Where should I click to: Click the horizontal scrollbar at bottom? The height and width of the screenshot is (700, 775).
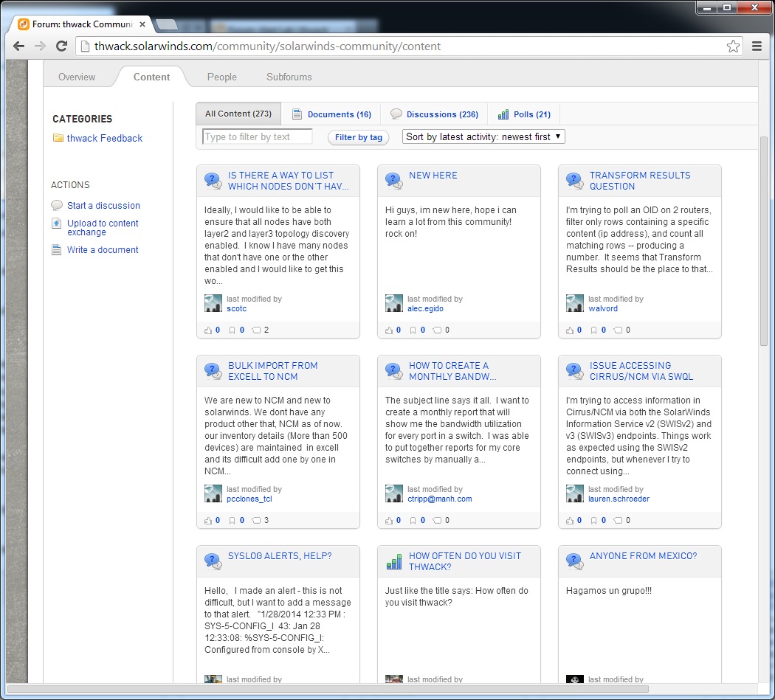click(x=328, y=689)
